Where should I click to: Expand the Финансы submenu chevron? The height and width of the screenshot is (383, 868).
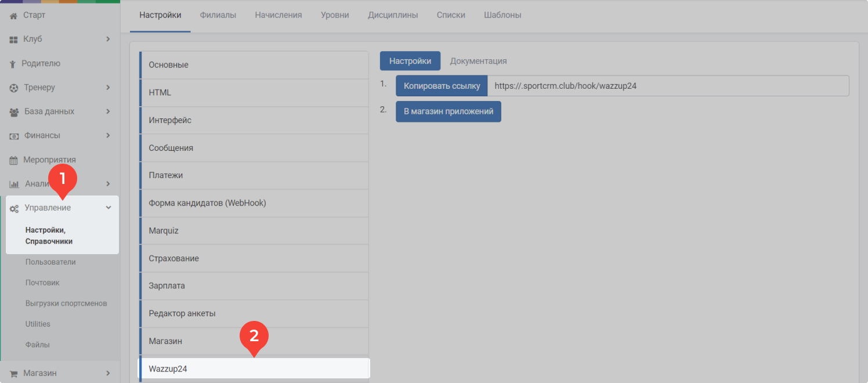pos(108,136)
